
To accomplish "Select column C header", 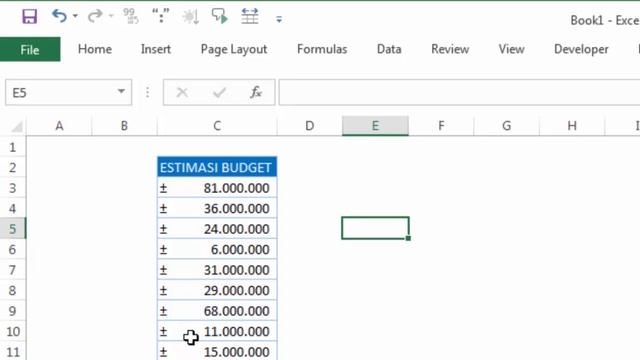I will point(217,126).
